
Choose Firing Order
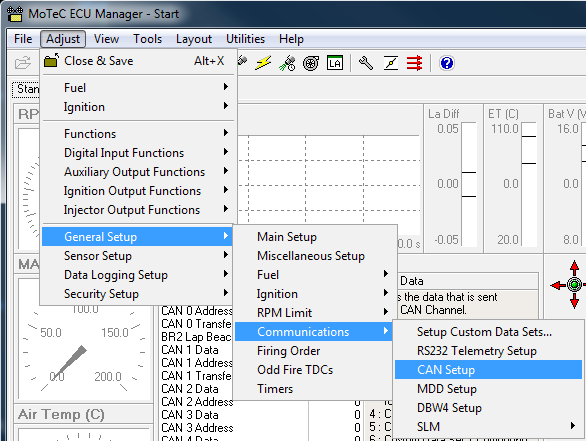[x=315, y=351]
